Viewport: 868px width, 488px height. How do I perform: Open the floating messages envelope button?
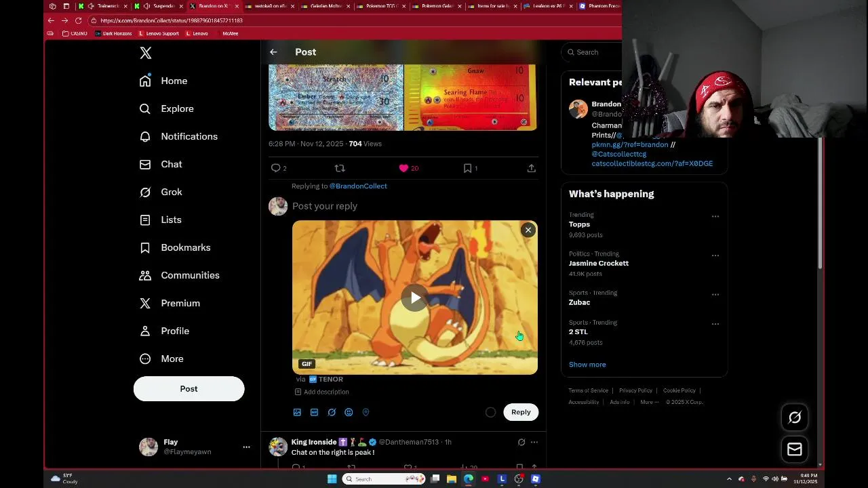click(795, 449)
